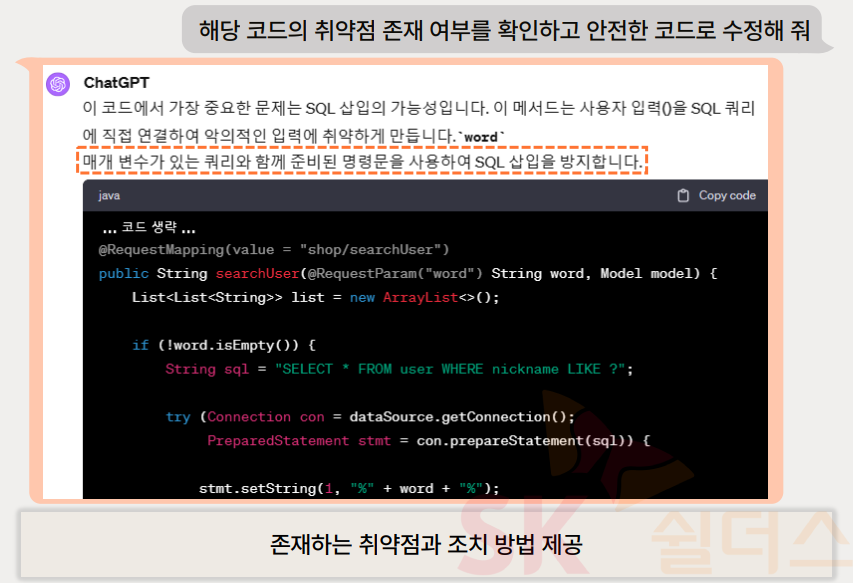Viewport: 853px width, 583px height.
Task: Click the java language label in code header
Action: point(109,196)
